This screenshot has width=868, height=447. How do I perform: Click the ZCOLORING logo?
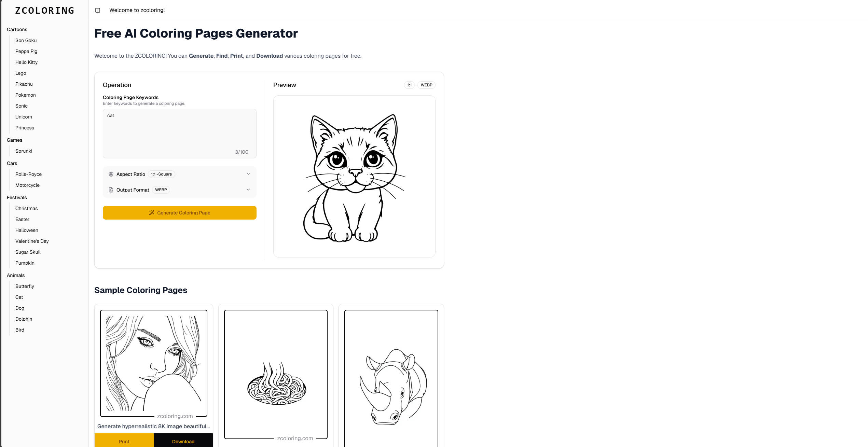click(x=45, y=11)
